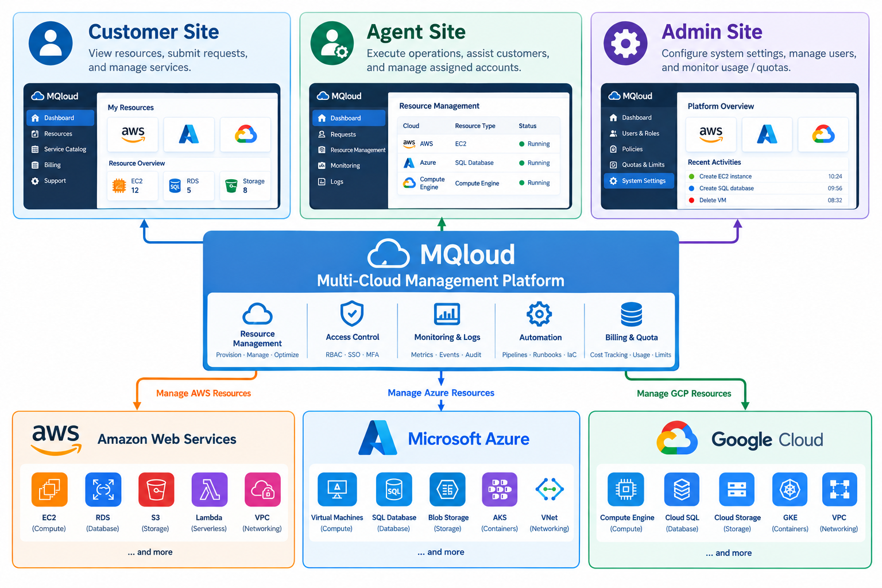
Task: Click AWS tile in Platform Overview
Action: pos(711,134)
